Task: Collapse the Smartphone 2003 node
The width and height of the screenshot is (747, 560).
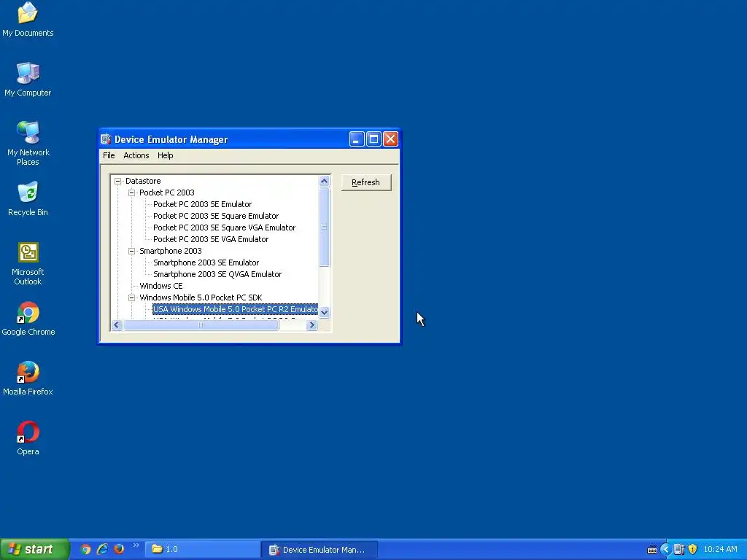Action: coord(131,251)
